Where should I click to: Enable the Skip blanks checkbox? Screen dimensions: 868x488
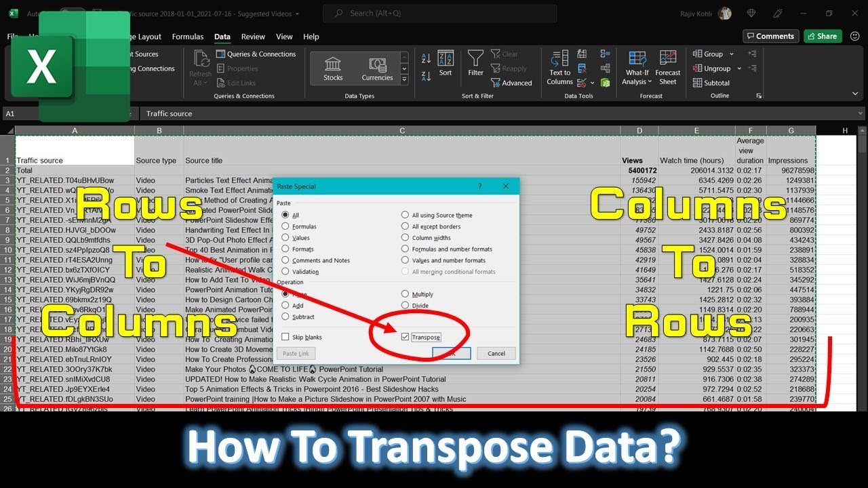coord(285,337)
